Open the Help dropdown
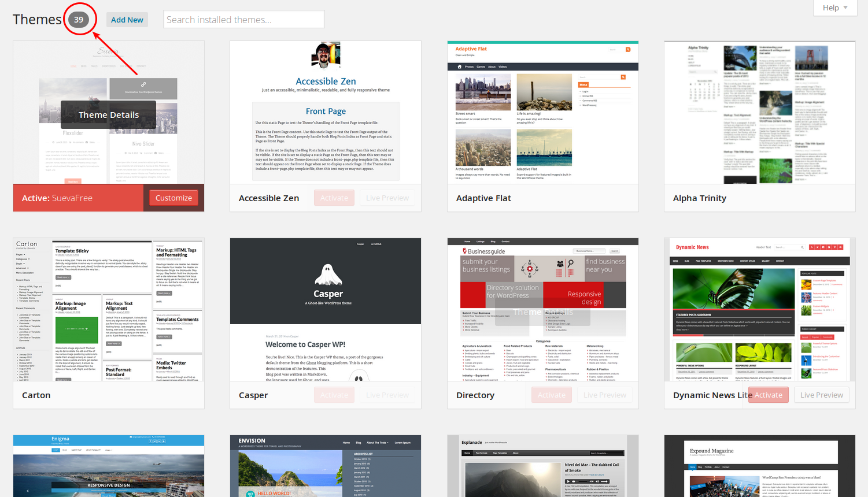This screenshot has width=868, height=497. tap(835, 8)
